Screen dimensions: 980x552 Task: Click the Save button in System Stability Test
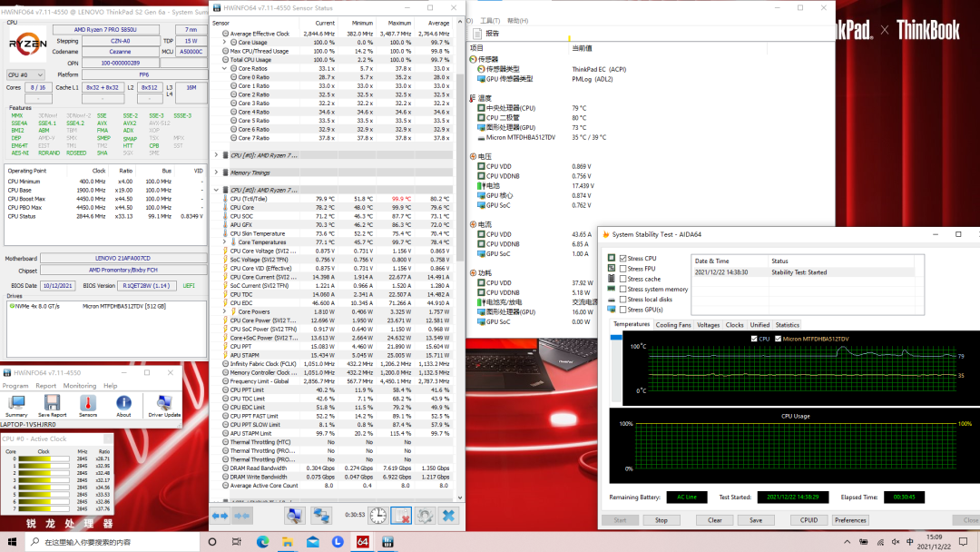click(756, 520)
